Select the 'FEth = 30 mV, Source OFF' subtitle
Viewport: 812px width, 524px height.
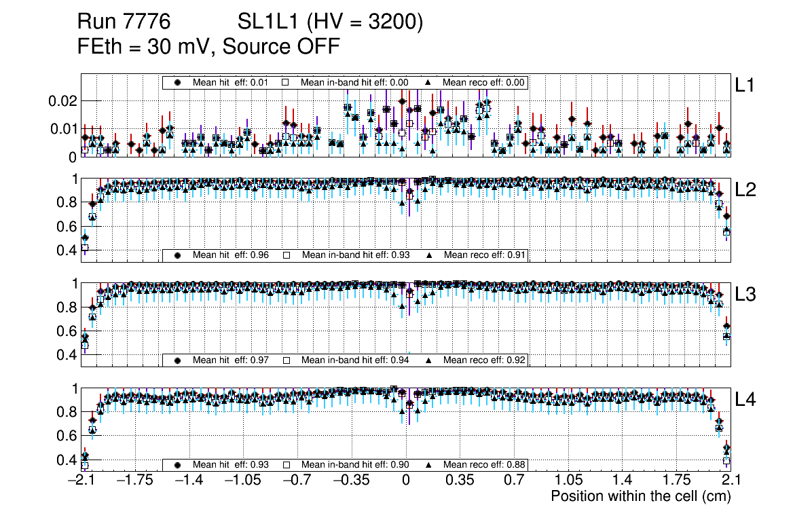(x=208, y=46)
